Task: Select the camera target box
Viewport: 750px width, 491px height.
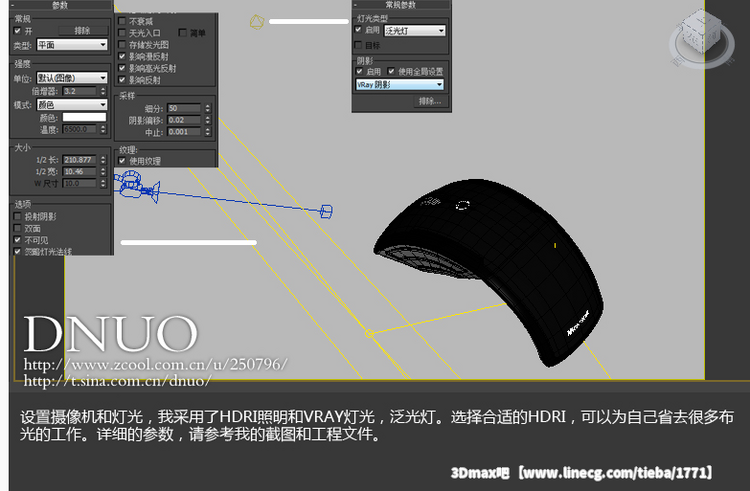Action: (325, 211)
